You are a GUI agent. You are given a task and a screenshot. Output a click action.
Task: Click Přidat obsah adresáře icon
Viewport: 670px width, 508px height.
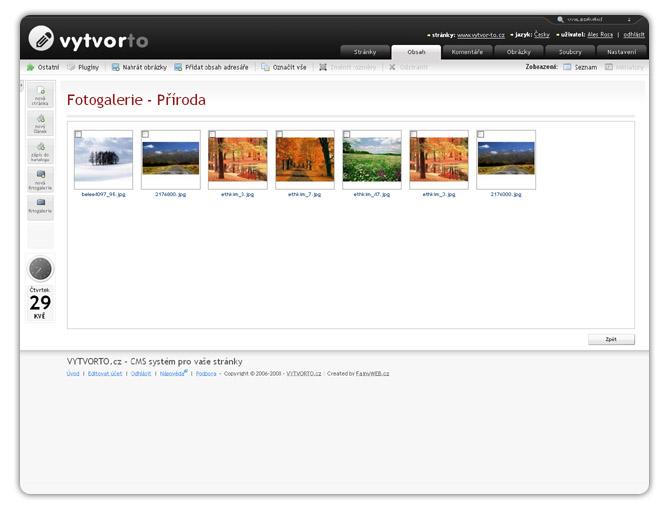coord(178,67)
